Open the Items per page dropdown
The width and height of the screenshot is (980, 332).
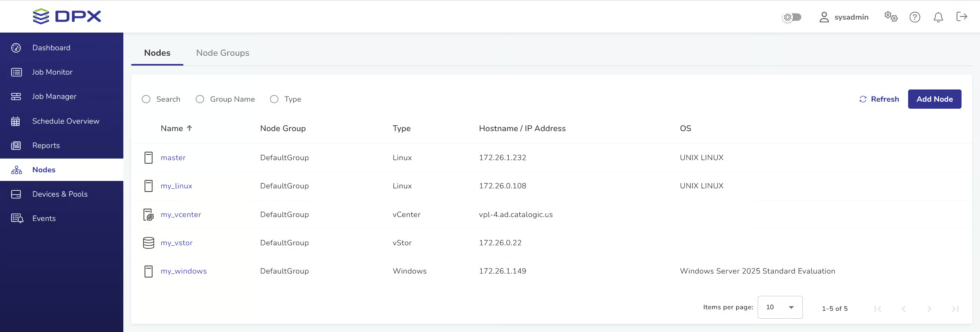tap(780, 307)
